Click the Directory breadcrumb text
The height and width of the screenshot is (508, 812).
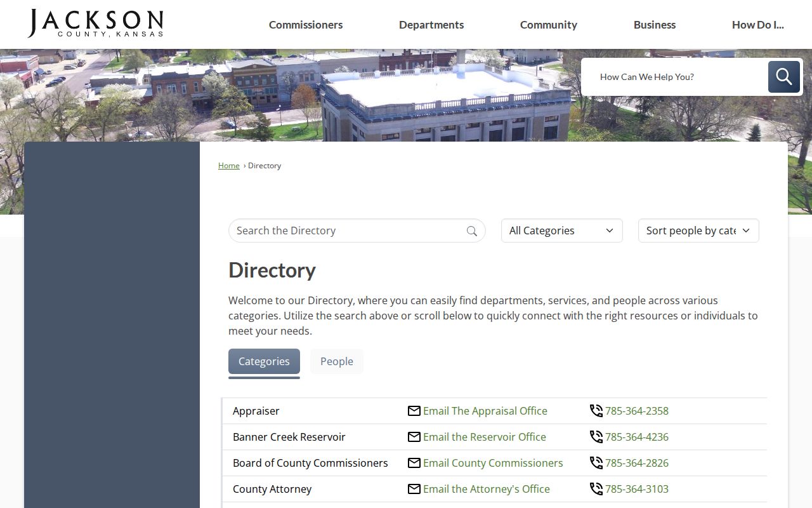pyautogui.click(x=265, y=166)
